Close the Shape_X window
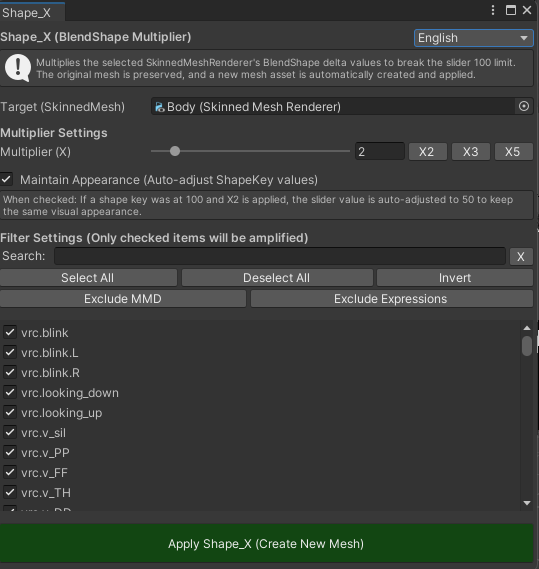The height and width of the screenshot is (569, 539). (x=527, y=10)
